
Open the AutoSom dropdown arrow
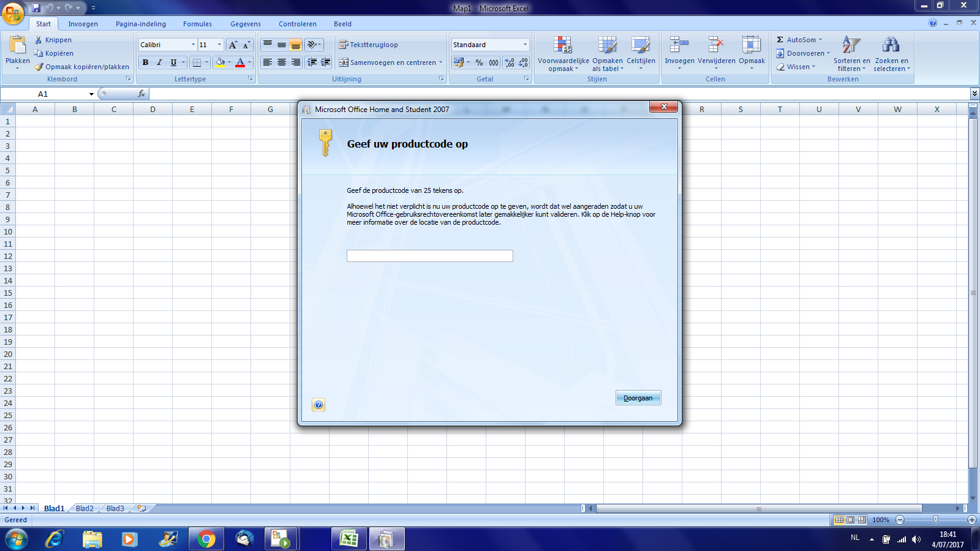820,40
